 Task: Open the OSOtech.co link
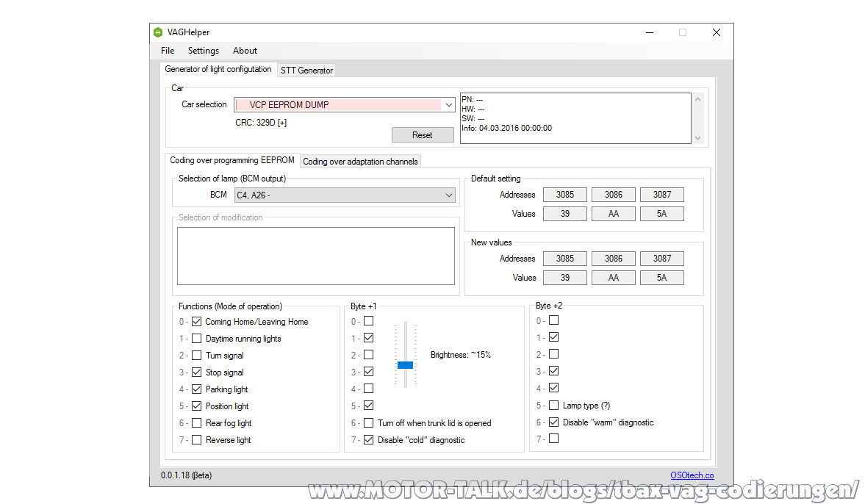692,475
